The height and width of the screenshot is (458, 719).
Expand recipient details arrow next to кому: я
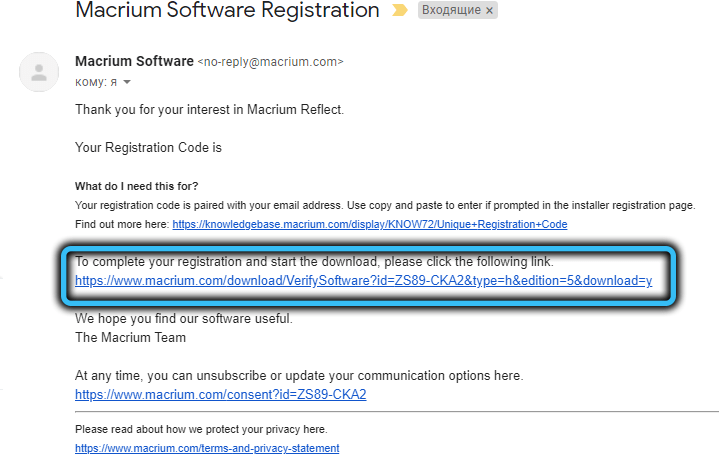tap(127, 83)
